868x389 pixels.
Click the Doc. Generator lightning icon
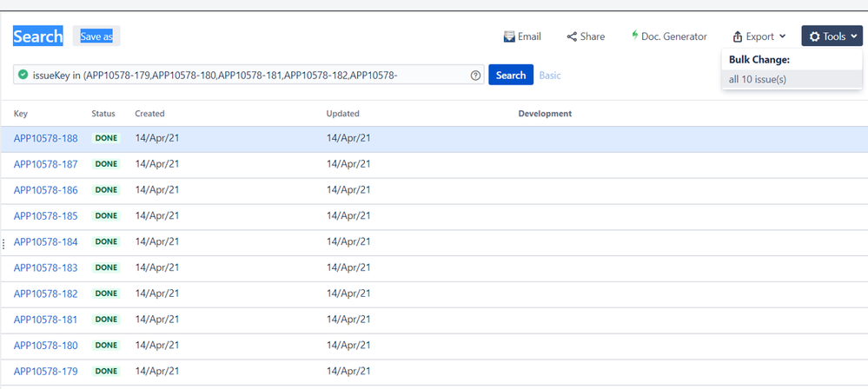click(x=635, y=36)
